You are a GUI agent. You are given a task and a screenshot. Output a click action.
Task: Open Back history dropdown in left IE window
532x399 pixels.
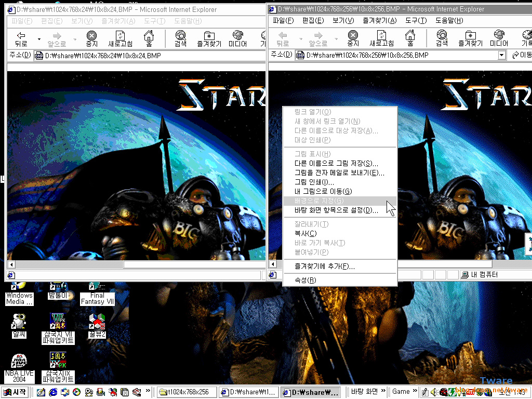[x=39, y=39]
